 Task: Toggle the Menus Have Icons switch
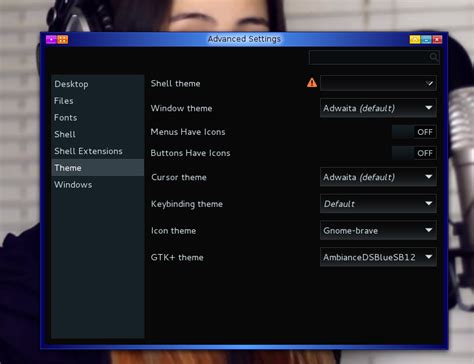click(414, 132)
